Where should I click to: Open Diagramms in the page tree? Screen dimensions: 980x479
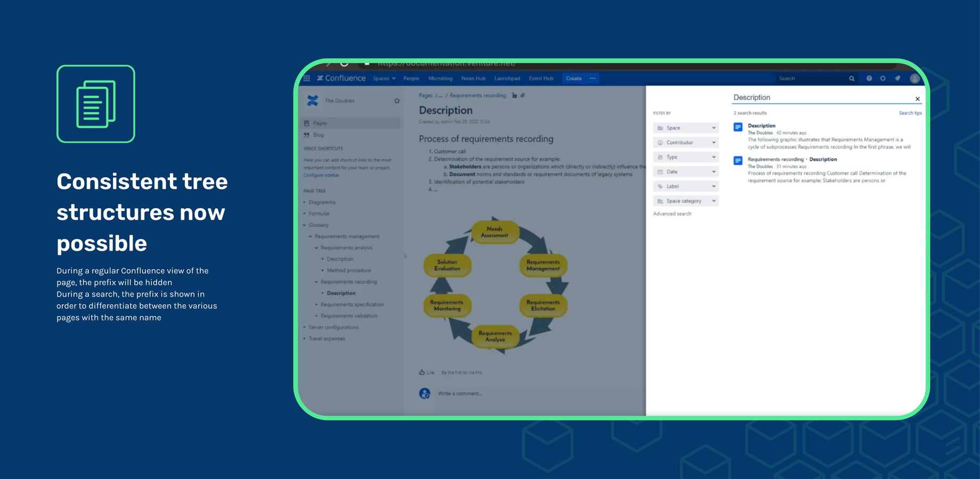tap(322, 203)
